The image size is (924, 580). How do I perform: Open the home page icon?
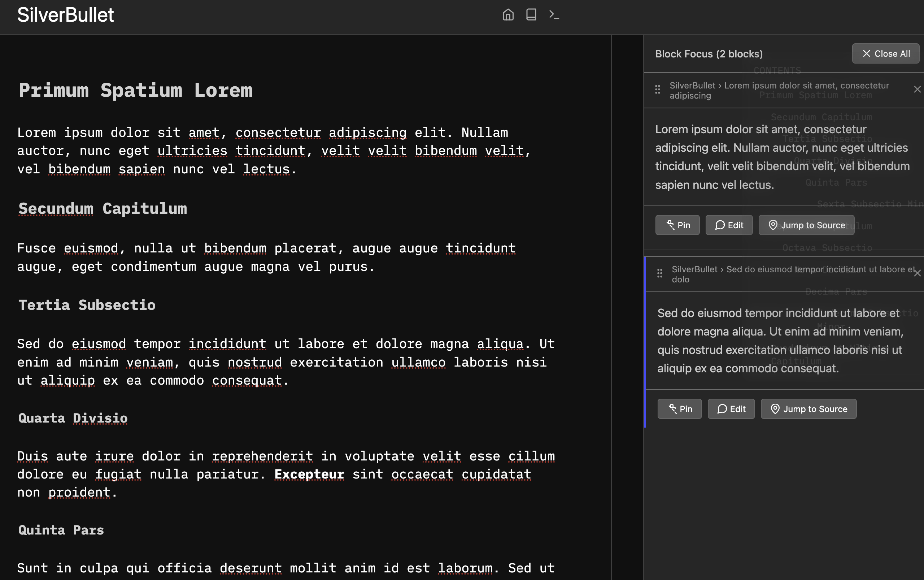pyautogui.click(x=508, y=14)
